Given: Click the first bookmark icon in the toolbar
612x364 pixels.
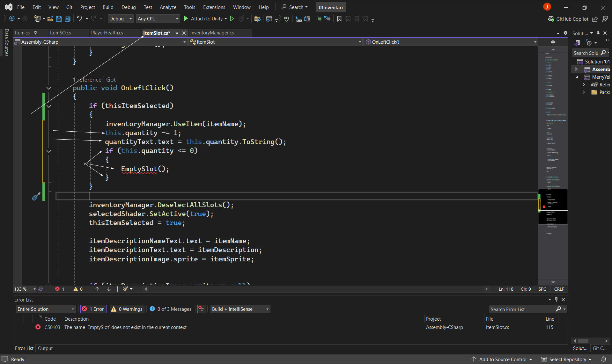Looking at the screenshot, I should click(339, 19).
